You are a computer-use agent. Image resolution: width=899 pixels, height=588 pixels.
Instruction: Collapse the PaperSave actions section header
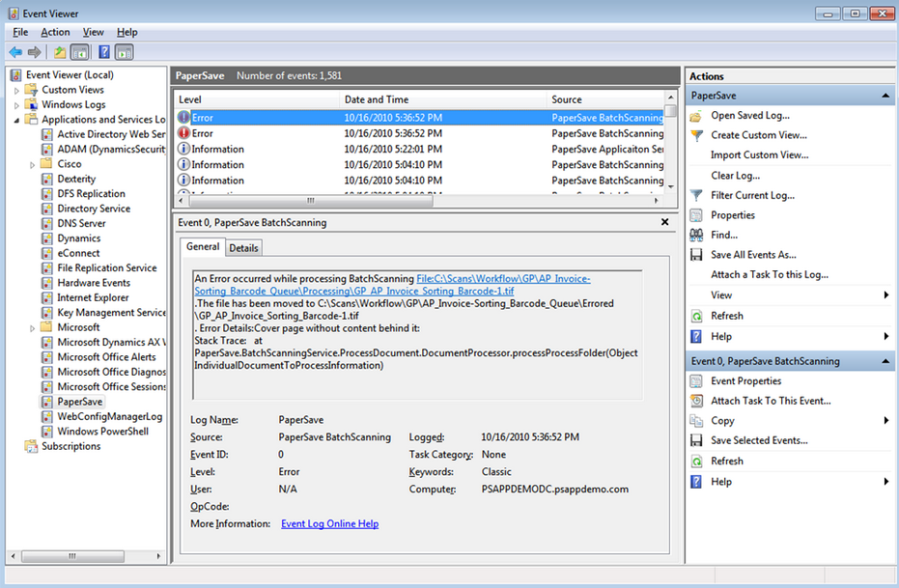(x=885, y=97)
